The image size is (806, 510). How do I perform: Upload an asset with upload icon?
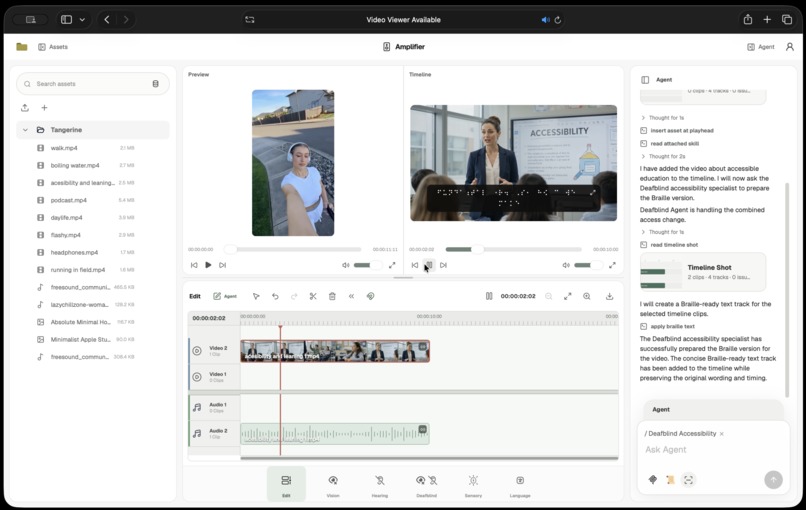[25, 107]
